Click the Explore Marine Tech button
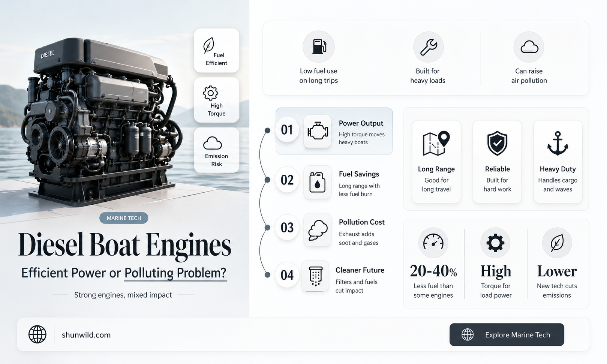607x364 pixels. tap(507, 334)
